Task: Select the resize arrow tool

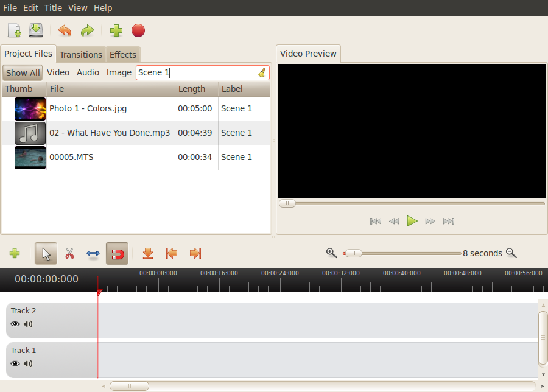Action: tap(93, 253)
